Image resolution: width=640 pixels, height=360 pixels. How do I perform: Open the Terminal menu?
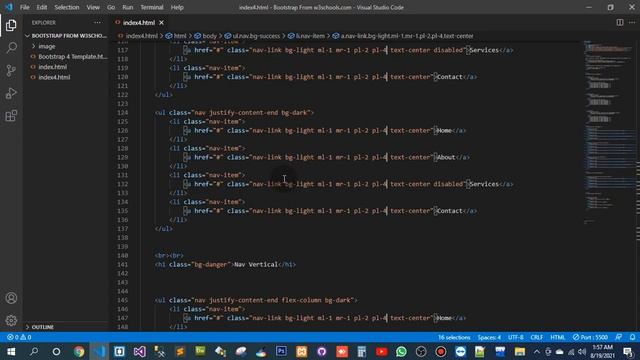coord(151,7)
